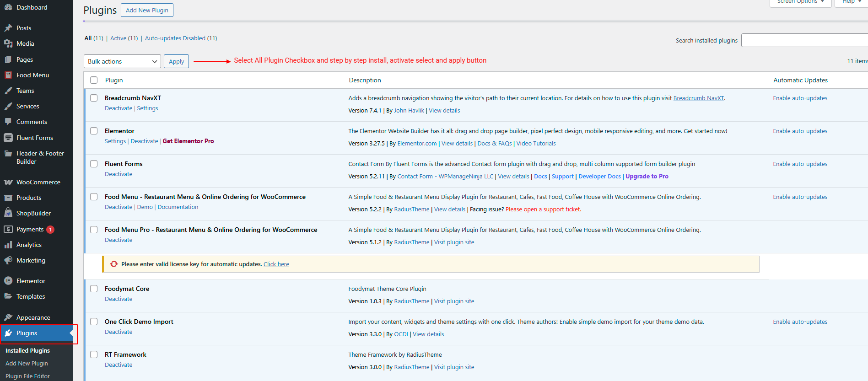Open the Bulk actions dropdown
Viewport: 868px width, 381px height.
(122, 61)
